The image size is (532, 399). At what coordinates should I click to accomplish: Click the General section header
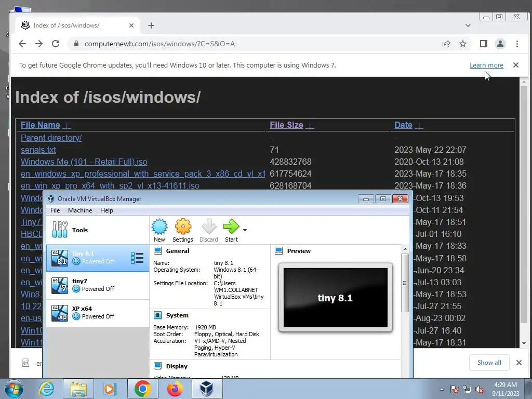pyautogui.click(x=178, y=251)
